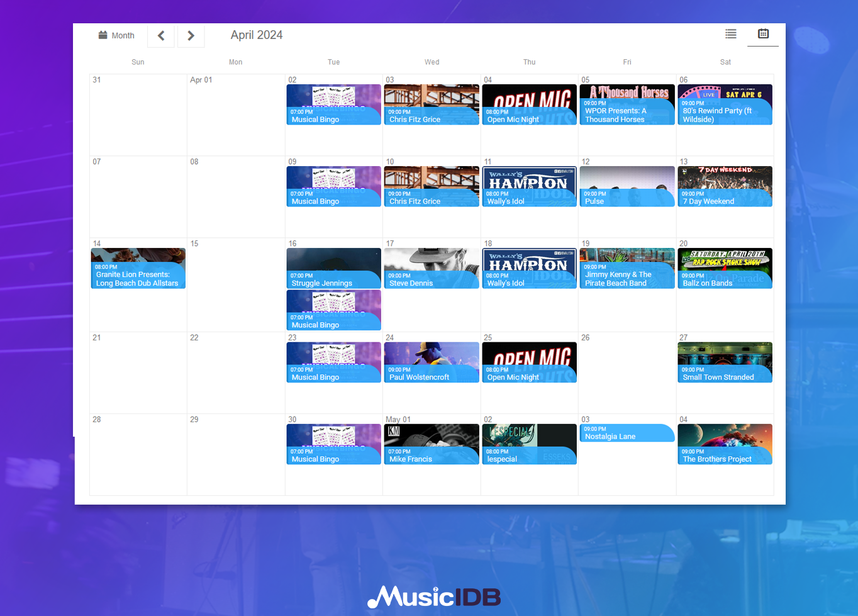Select the date 28 cell
This screenshot has height=616, width=858.
[138, 454]
